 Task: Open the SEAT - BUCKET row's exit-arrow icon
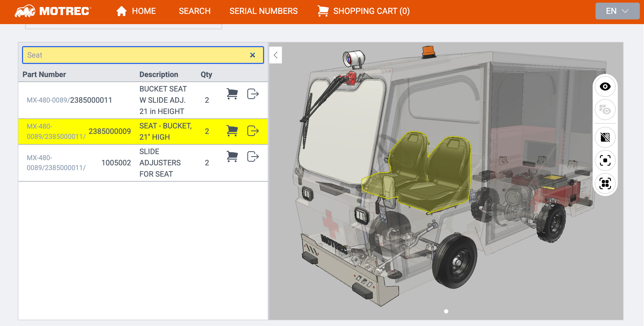(x=253, y=131)
